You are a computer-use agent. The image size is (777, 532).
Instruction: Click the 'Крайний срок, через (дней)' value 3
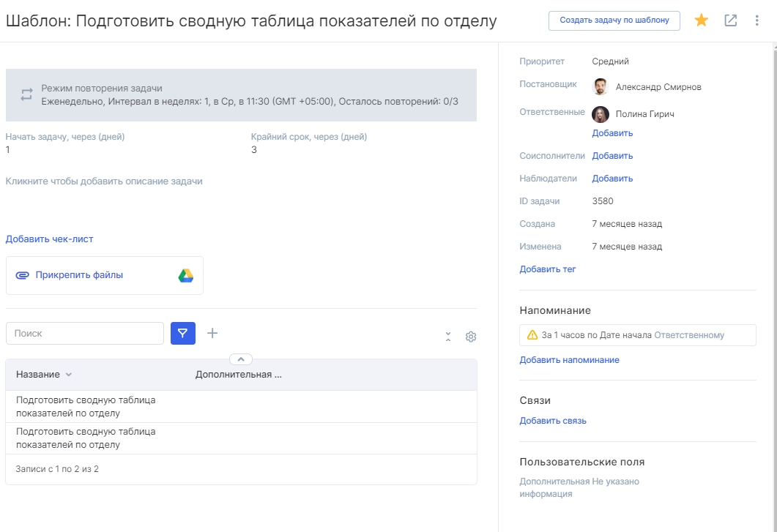253,149
